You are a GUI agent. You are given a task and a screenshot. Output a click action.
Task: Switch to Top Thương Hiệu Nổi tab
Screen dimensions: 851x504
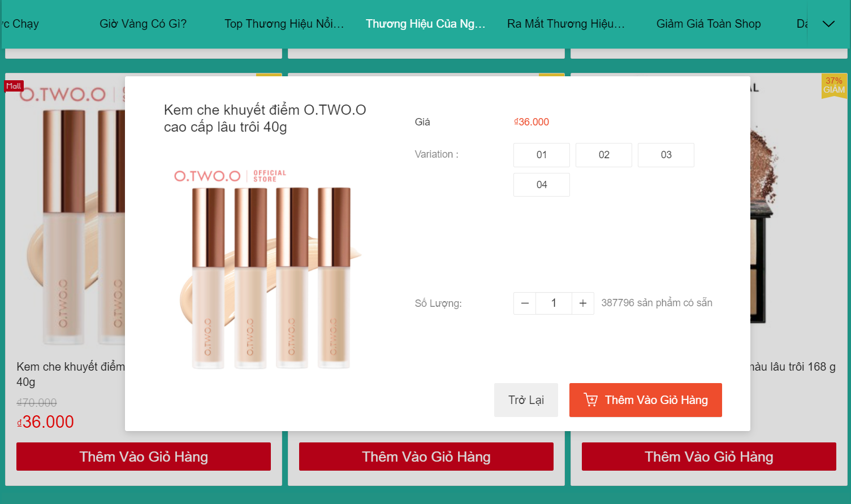click(284, 24)
